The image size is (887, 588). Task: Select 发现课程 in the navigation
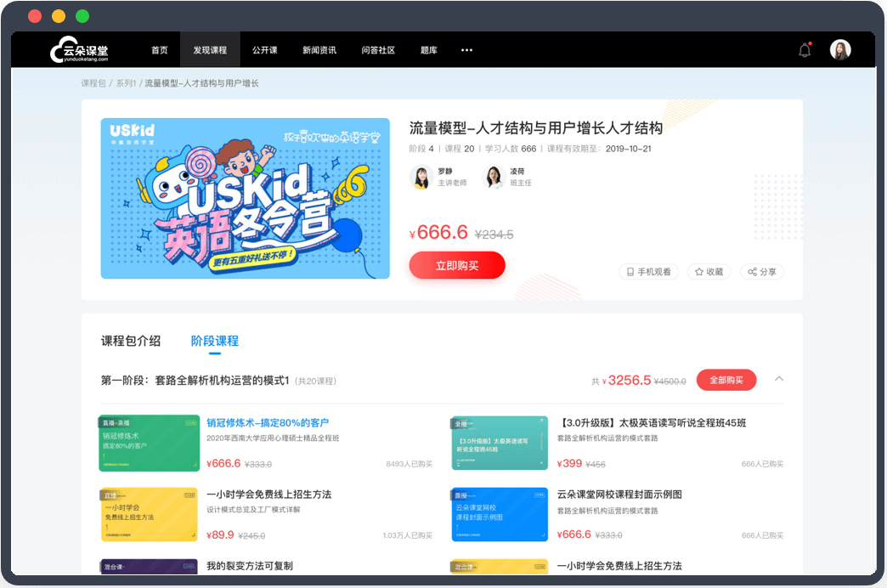[210, 50]
